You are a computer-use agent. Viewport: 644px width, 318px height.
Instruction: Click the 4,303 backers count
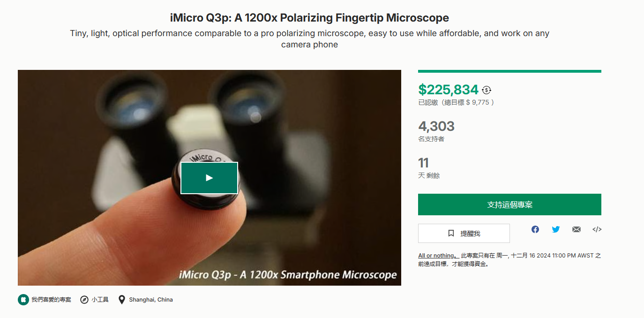coord(436,126)
